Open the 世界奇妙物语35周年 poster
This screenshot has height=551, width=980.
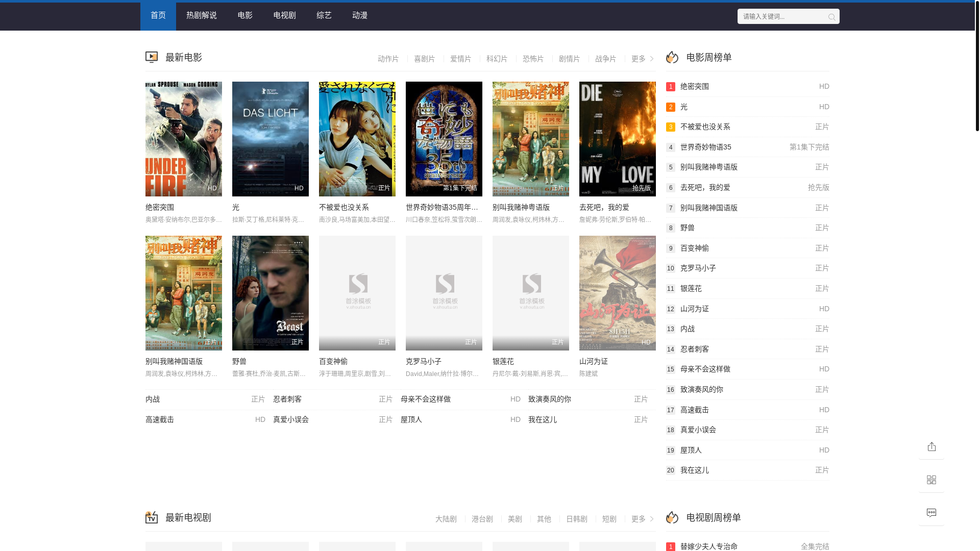point(444,139)
